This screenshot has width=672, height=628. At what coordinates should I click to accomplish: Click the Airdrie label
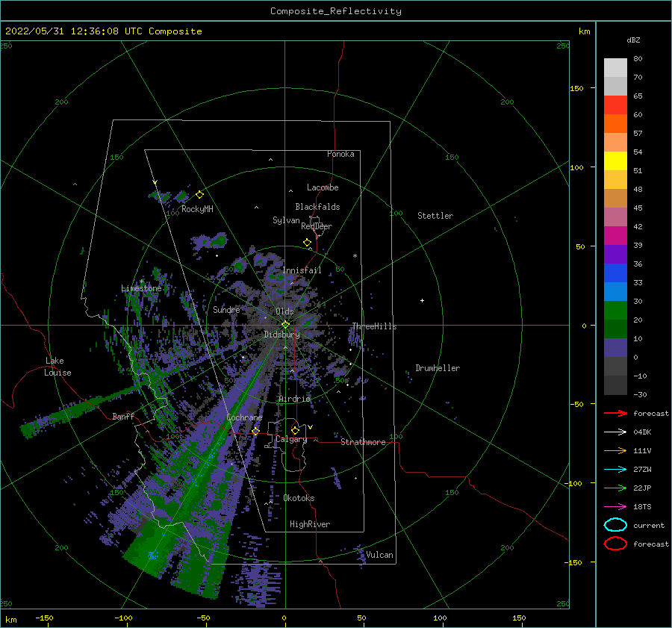click(x=294, y=399)
